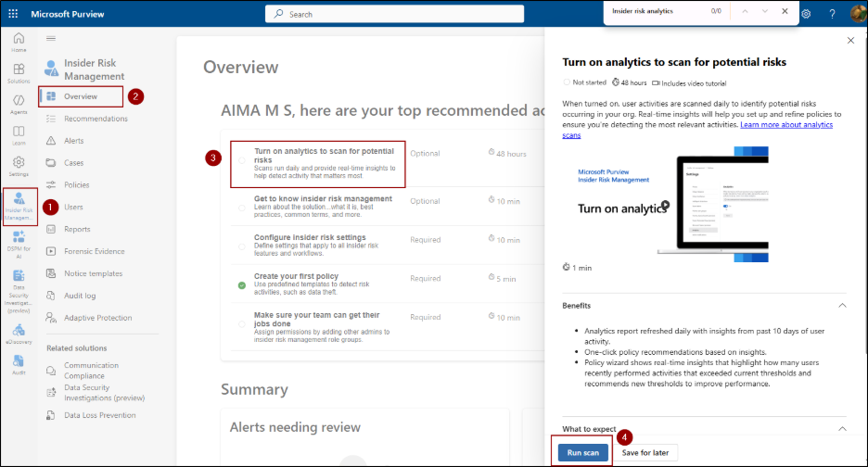Open Agents in the left rail
868x467 pixels.
19,104
